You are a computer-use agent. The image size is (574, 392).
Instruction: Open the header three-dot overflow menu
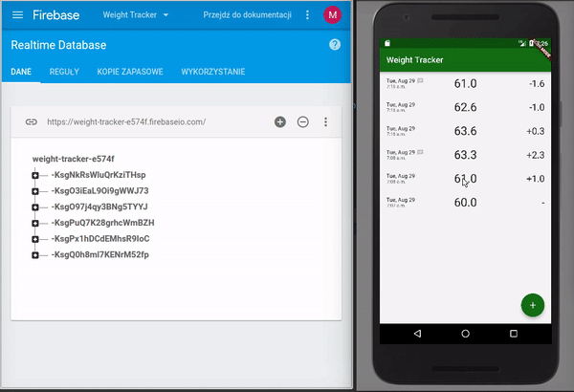pos(307,15)
